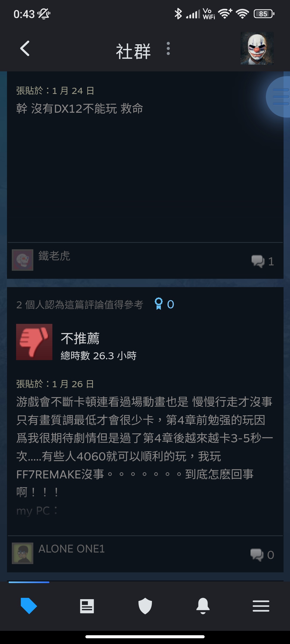Image resolution: width=290 pixels, height=644 pixels.
Task: Switch to the store tag tab
Action: 29,606
